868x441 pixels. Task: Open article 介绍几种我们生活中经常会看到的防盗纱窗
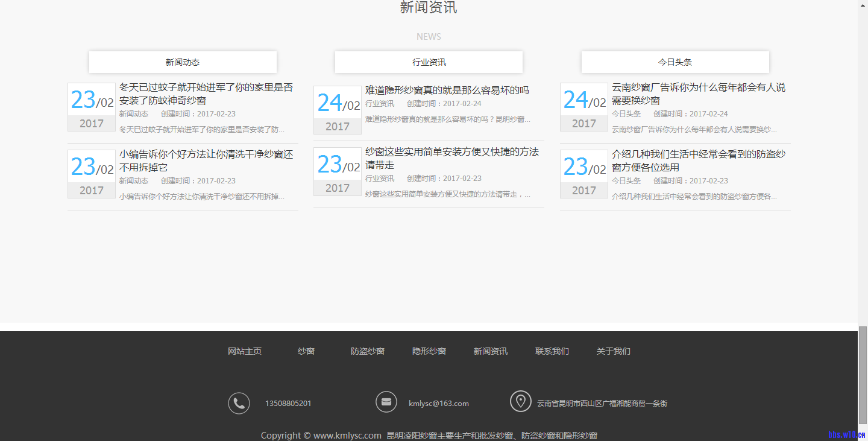(698, 160)
